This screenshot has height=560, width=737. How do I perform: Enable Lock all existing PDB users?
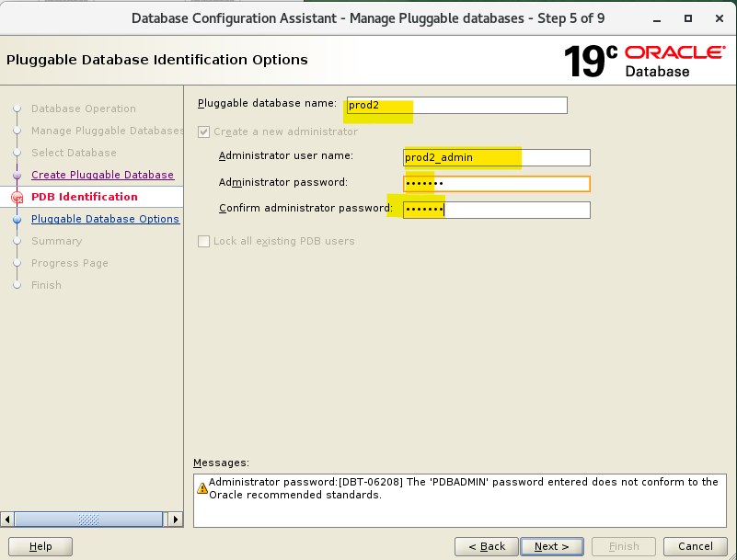tap(203, 241)
